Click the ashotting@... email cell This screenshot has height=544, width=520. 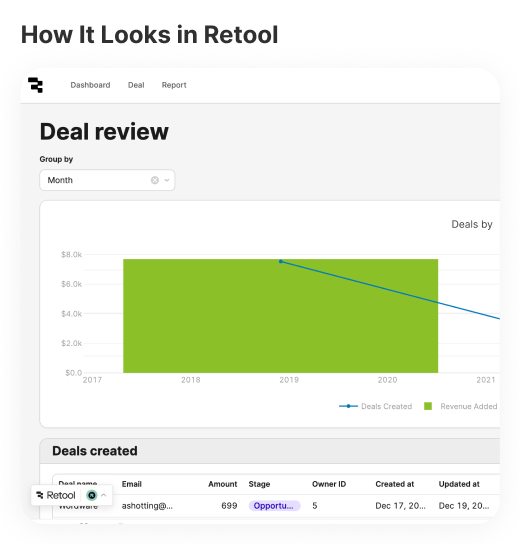[147, 506]
